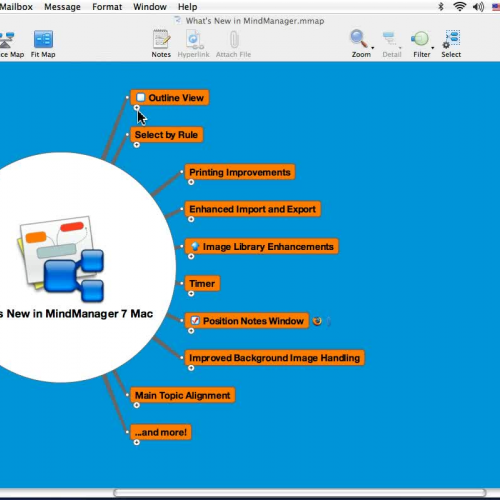Expand the Enhanced Import and Export topic
Screen dimensions: 500x500
point(191,219)
